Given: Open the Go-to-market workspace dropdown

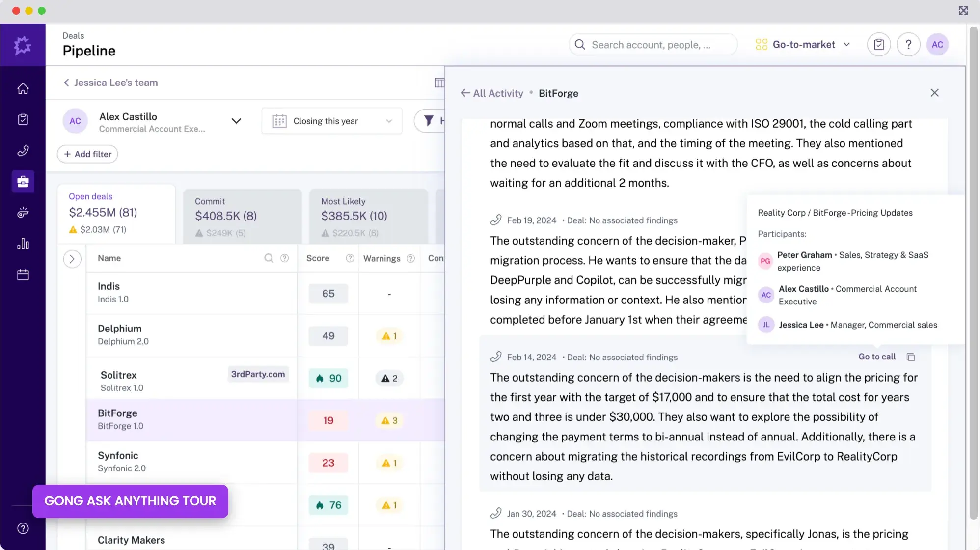Looking at the screenshot, I should tap(803, 45).
